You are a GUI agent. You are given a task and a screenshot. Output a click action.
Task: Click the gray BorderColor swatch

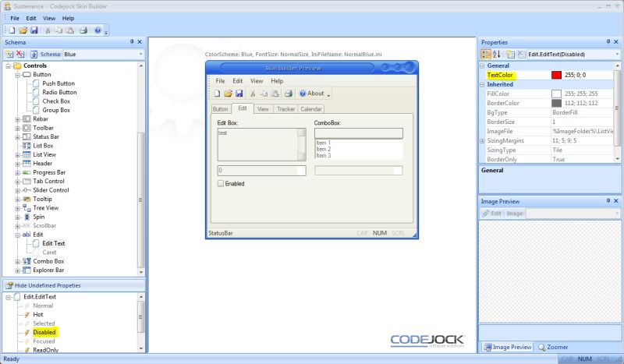coord(556,103)
